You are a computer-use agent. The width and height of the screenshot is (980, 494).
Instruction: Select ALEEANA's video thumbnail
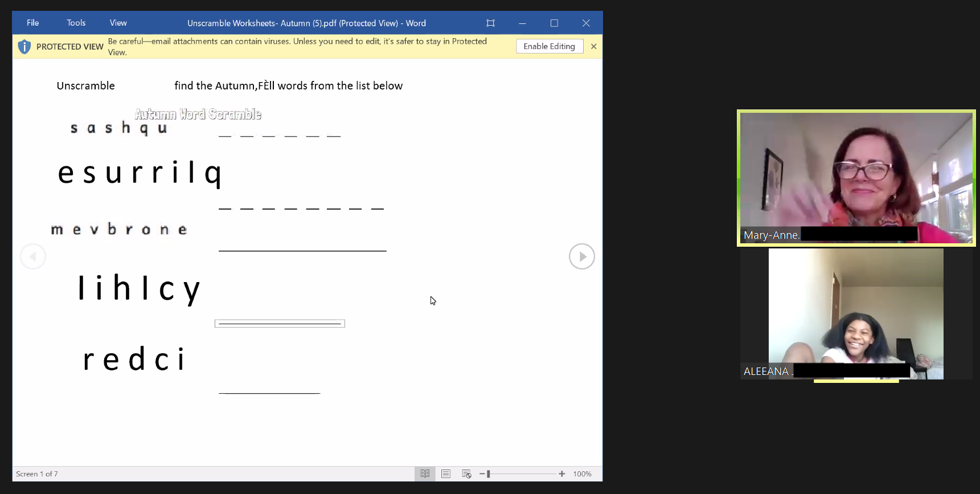tap(856, 314)
